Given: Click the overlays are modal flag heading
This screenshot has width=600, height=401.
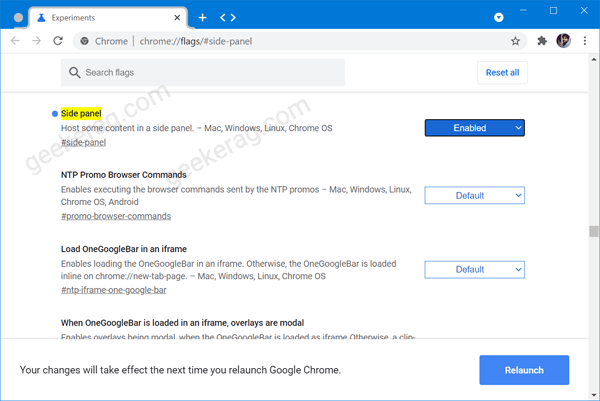Looking at the screenshot, I should (182, 323).
